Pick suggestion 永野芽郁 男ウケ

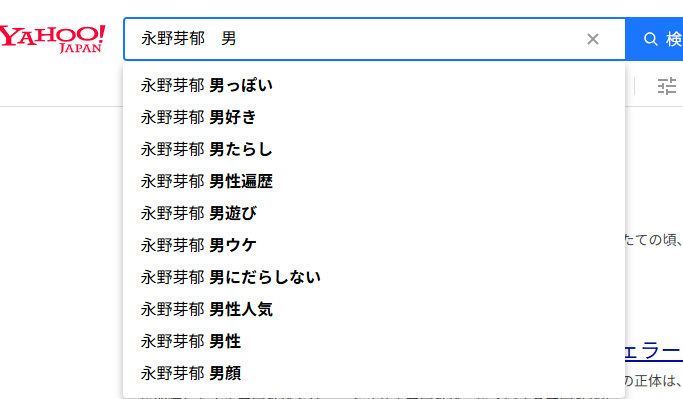pyautogui.click(x=374, y=245)
